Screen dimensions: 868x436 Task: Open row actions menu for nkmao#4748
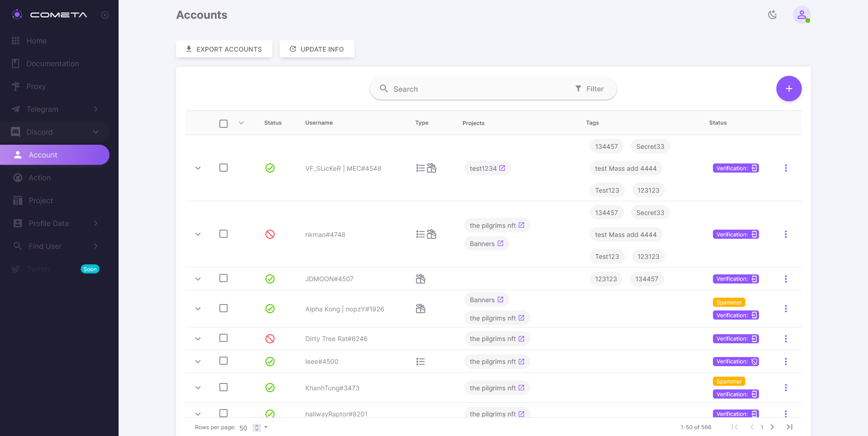pos(785,234)
